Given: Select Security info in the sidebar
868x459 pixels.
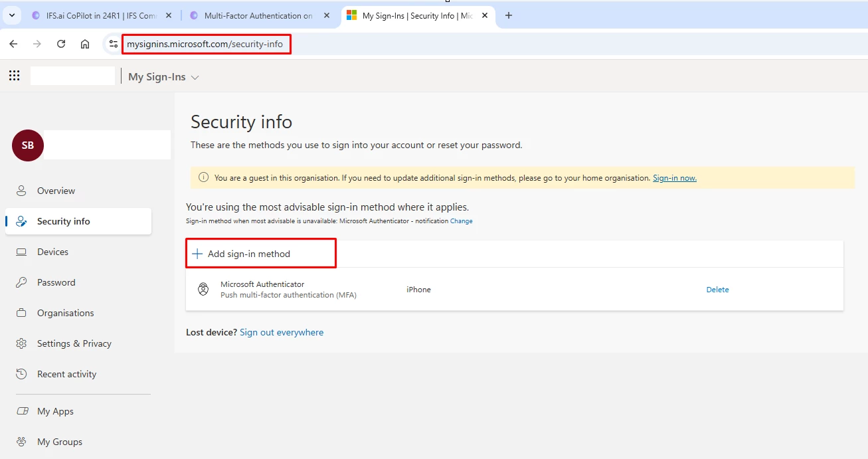Looking at the screenshot, I should [x=78, y=221].
